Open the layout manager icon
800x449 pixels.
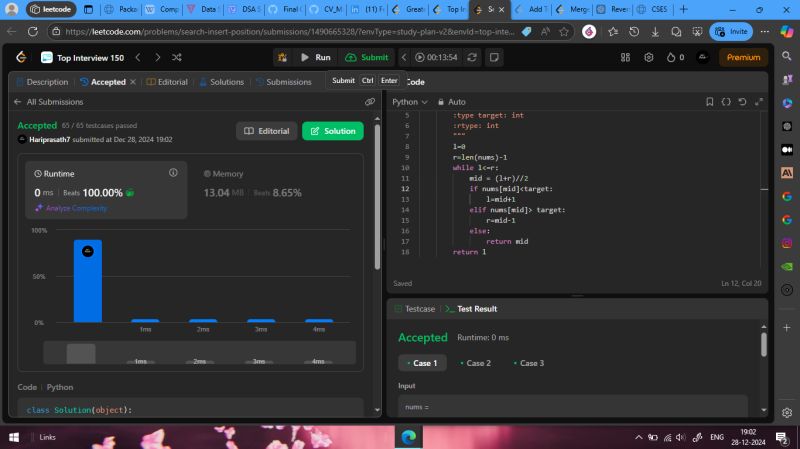coord(626,58)
